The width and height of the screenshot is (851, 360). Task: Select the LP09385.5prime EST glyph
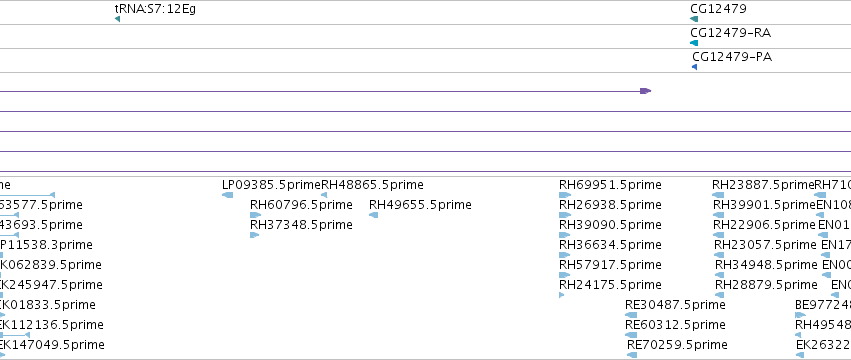click(227, 195)
